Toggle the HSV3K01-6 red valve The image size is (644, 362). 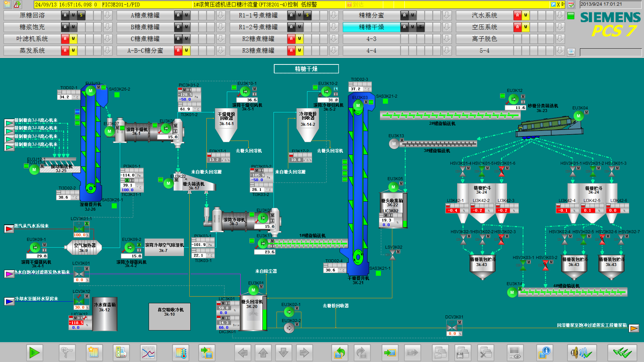coord(501,171)
